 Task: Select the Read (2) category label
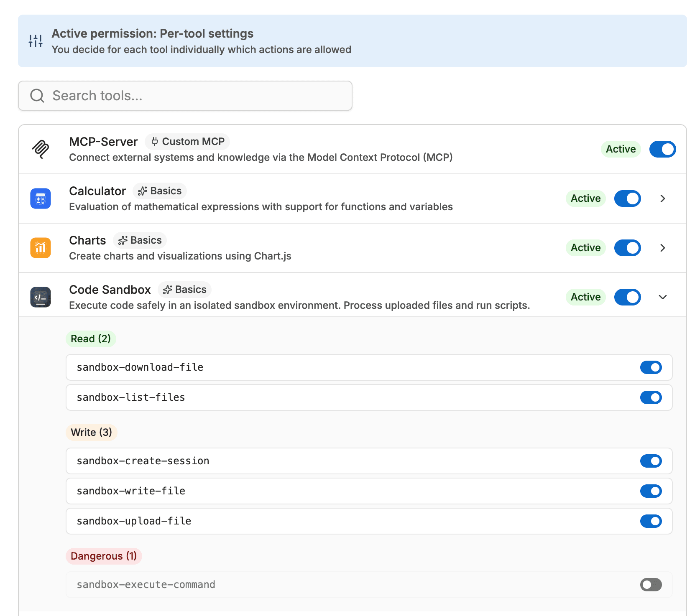[x=91, y=339]
